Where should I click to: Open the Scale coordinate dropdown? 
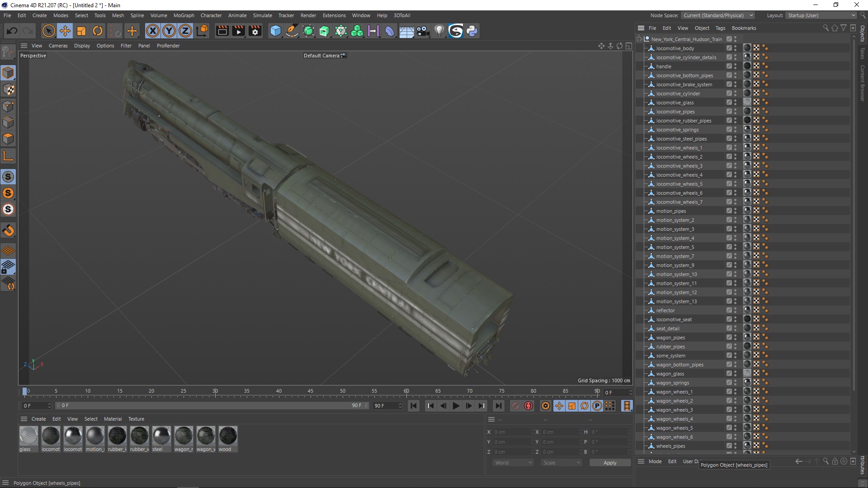pyautogui.click(x=561, y=463)
